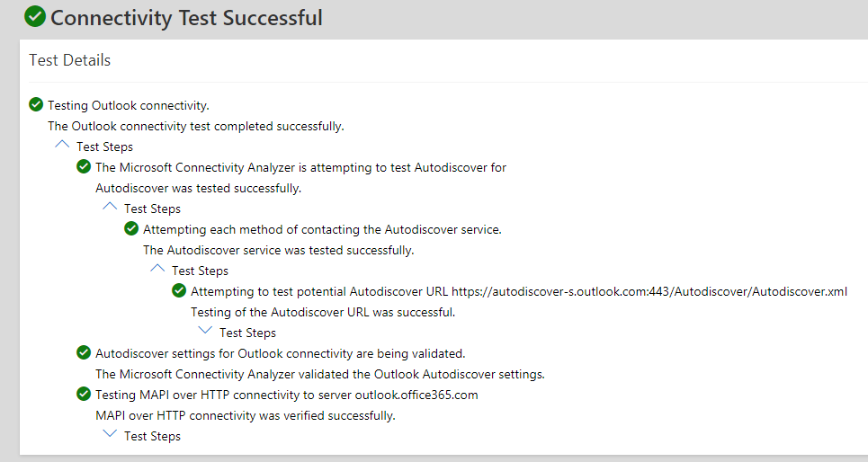Expand Test Steps under Autodiscover URL was successful
This screenshot has width=868, height=462.
205,330
